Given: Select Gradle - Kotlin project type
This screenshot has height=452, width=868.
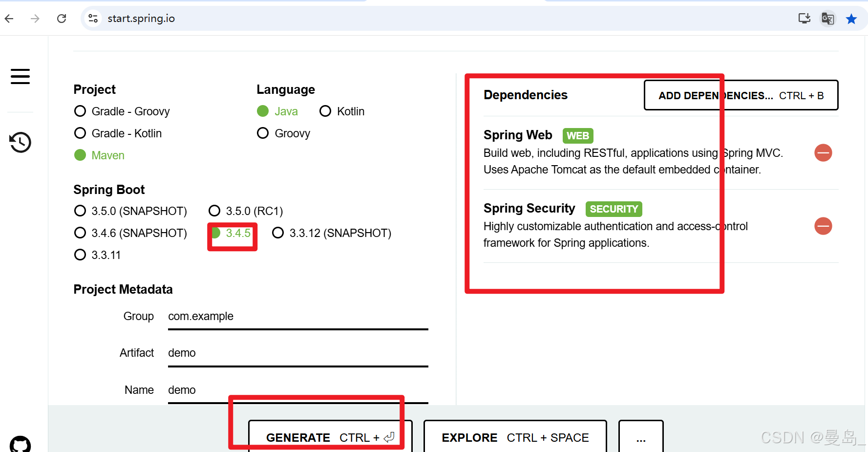Looking at the screenshot, I should (118, 133).
